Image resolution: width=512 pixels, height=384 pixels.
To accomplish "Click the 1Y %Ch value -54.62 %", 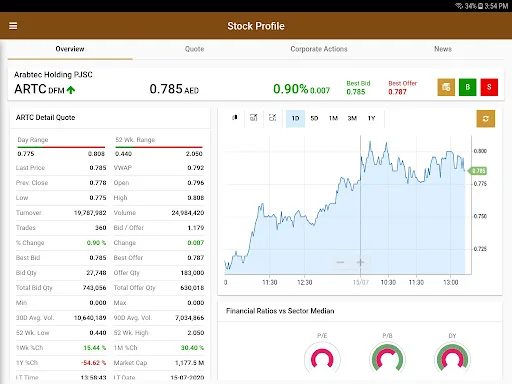I will (x=94, y=363).
